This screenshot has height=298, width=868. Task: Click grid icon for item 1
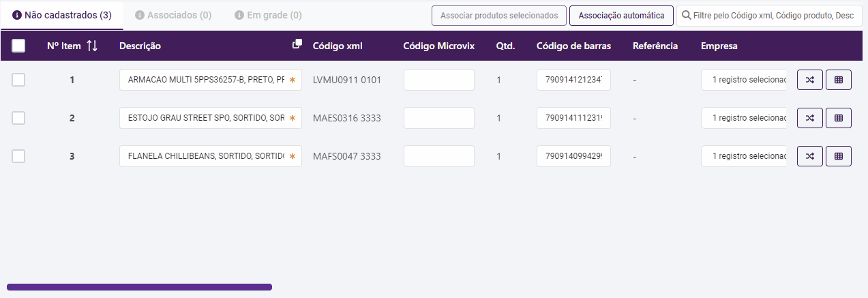pos(838,80)
